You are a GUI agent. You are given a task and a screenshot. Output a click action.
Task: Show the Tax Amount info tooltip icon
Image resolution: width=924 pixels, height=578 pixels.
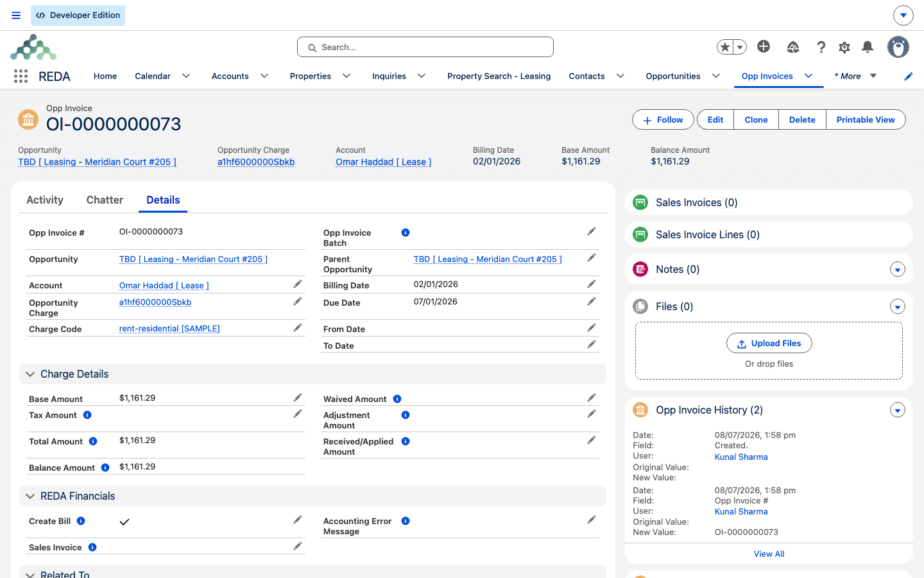(x=87, y=416)
